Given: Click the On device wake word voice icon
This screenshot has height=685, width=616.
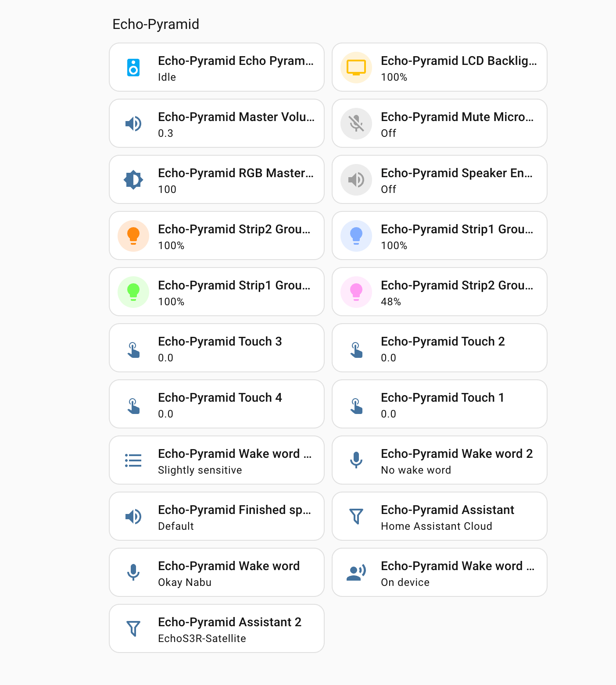Looking at the screenshot, I should click(x=356, y=573).
